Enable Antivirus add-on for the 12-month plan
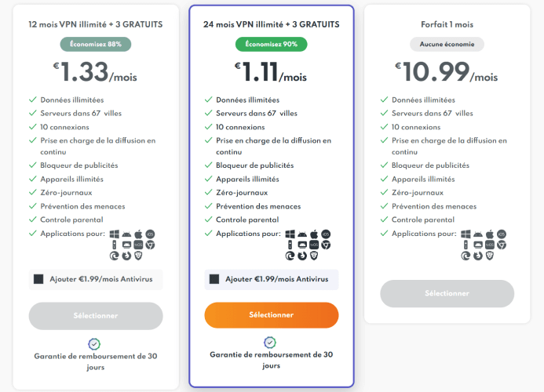This screenshot has width=544, height=392. (38, 279)
